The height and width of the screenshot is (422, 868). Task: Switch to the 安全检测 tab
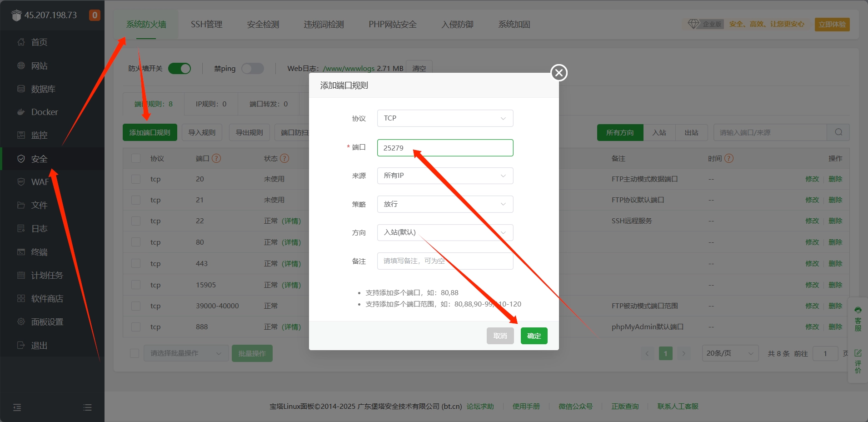[263, 25]
